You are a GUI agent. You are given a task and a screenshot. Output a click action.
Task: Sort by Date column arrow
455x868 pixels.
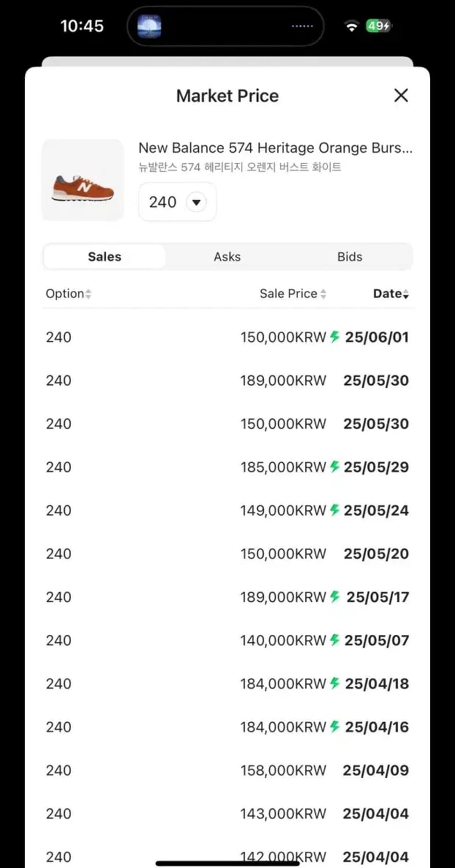(406, 295)
